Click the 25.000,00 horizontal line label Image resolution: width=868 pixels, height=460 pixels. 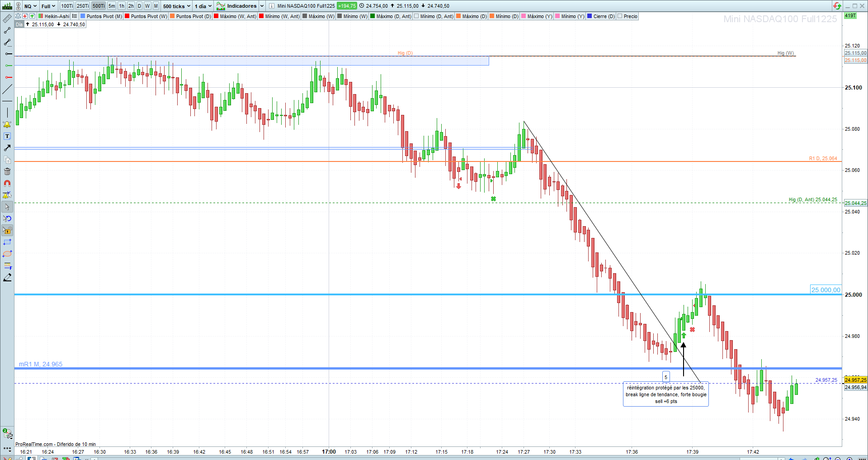tap(826, 290)
